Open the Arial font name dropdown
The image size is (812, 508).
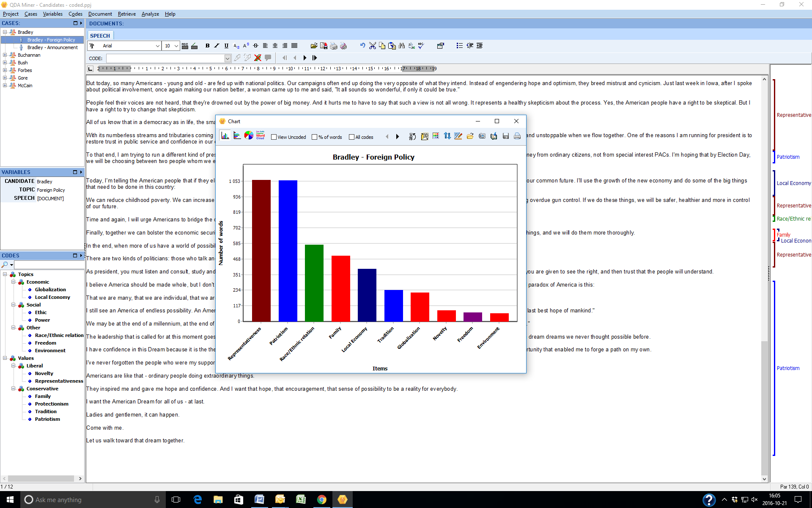pos(157,46)
